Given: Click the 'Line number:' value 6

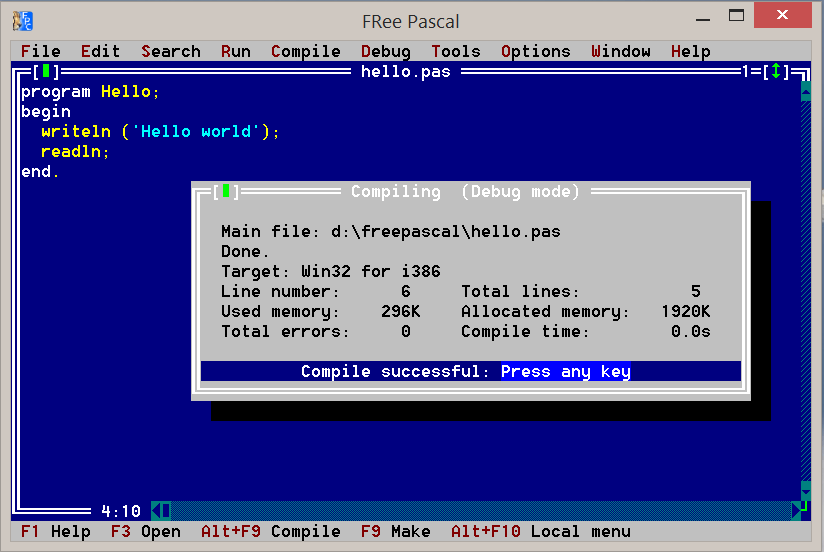Looking at the screenshot, I should 406,291.
